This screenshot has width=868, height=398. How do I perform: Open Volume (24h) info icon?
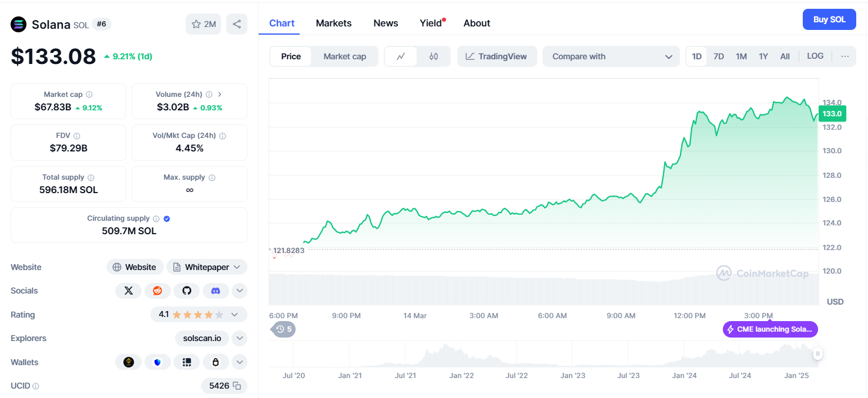point(209,95)
